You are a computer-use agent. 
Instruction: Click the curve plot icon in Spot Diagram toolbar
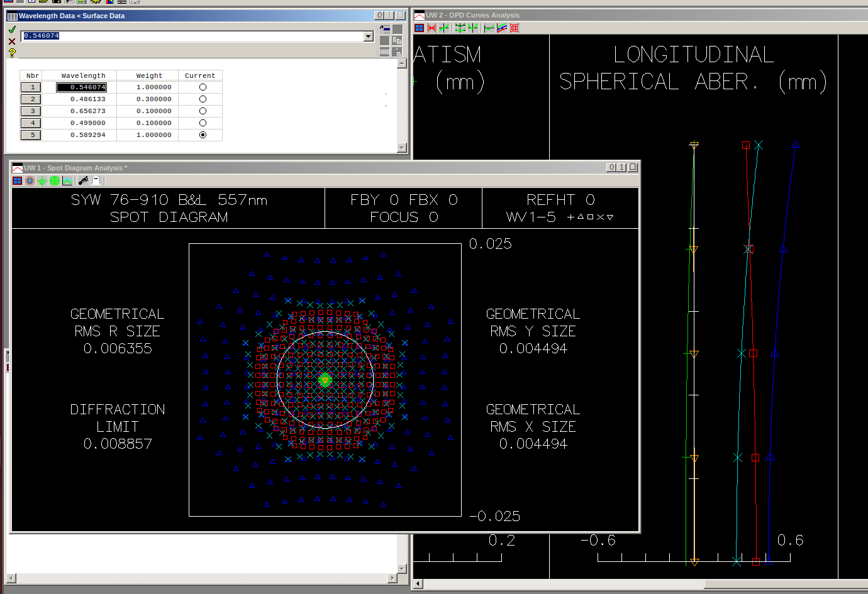[67, 181]
